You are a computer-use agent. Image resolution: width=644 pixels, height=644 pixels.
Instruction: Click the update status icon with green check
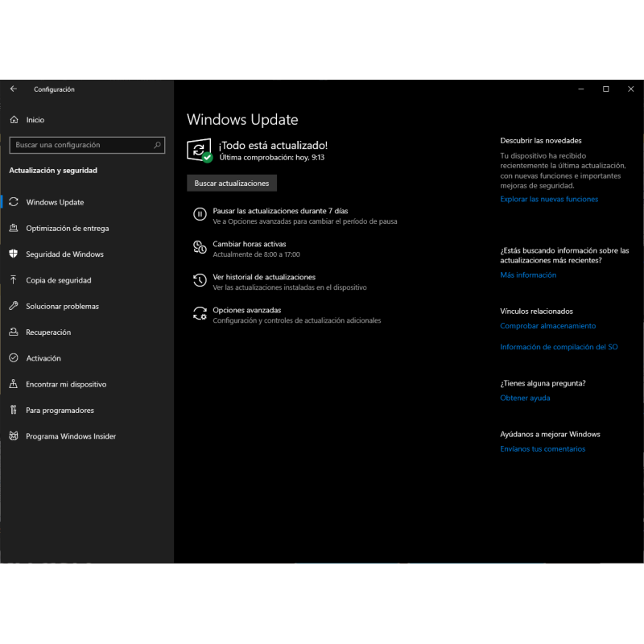(x=200, y=151)
